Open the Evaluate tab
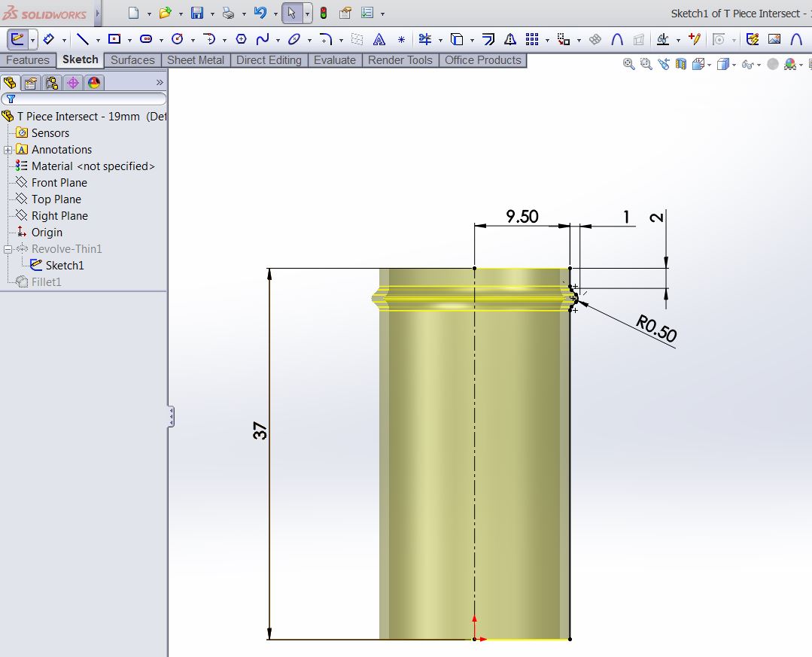This screenshot has height=657, width=812. coord(334,60)
